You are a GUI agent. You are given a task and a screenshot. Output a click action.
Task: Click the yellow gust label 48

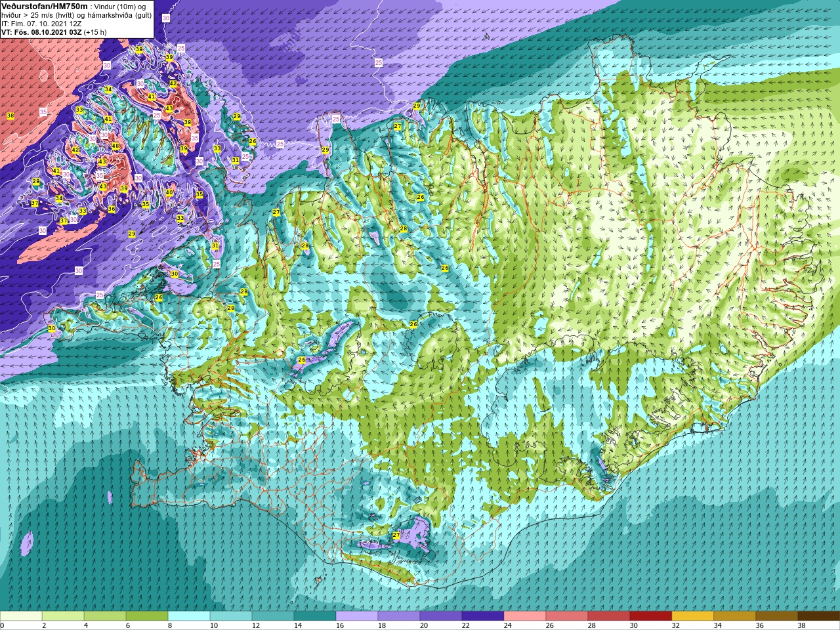click(x=115, y=146)
